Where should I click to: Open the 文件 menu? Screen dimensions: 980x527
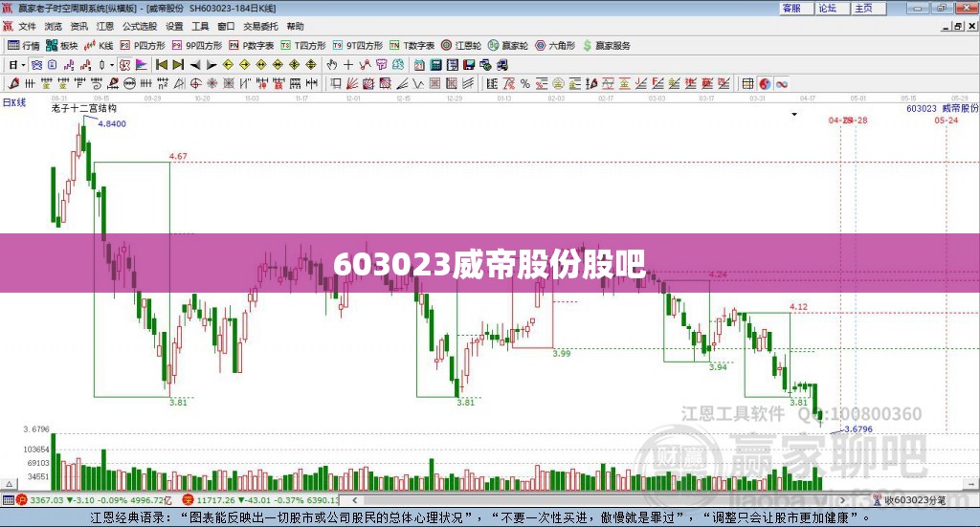(x=27, y=26)
